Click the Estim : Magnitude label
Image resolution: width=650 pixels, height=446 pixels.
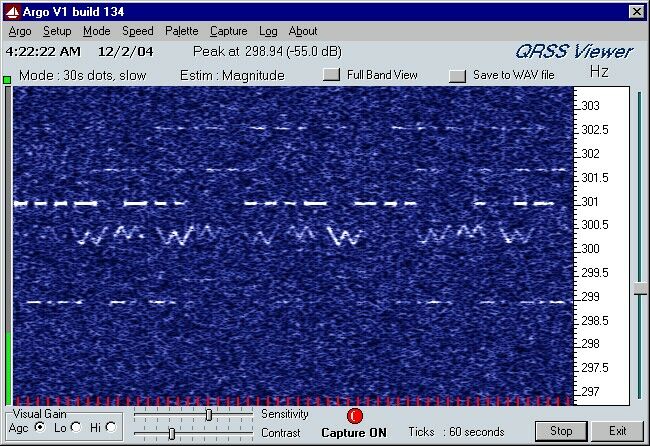232,75
